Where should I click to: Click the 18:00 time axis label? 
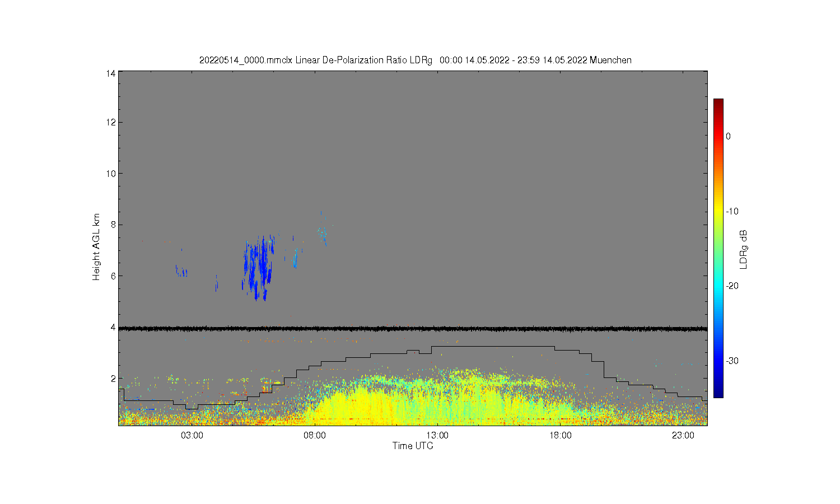click(560, 436)
